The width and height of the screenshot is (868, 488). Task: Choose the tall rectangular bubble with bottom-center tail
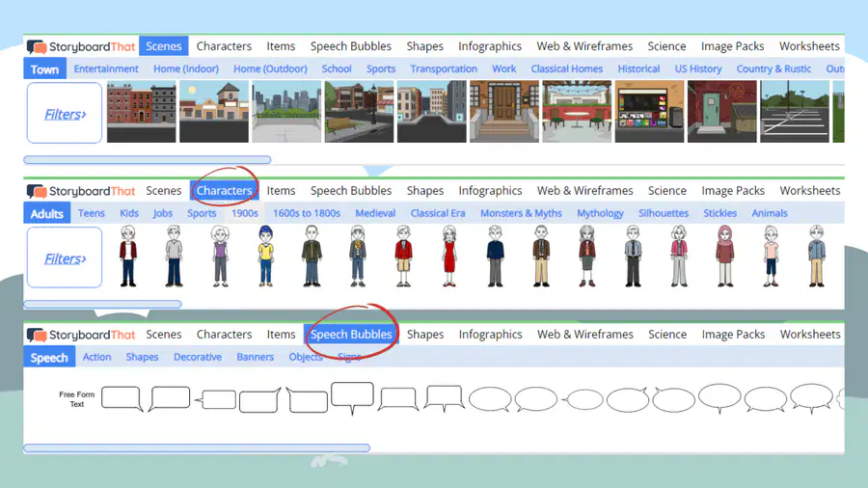(x=352, y=397)
